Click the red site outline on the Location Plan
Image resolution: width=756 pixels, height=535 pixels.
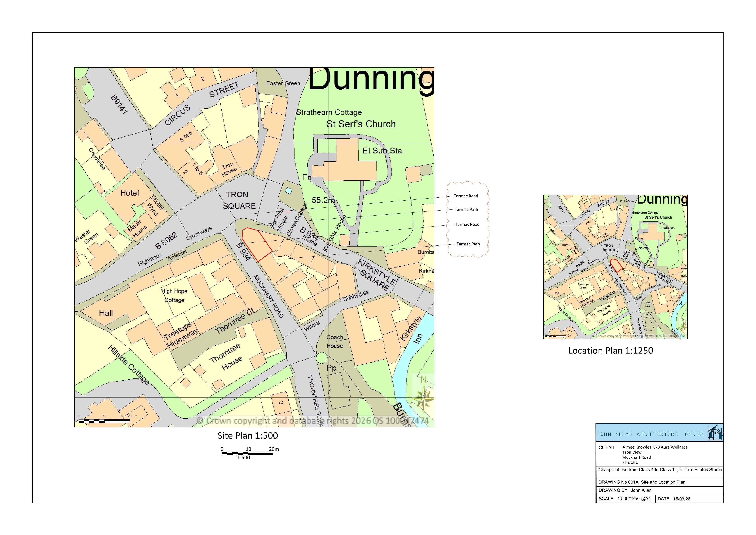(616, 266)
